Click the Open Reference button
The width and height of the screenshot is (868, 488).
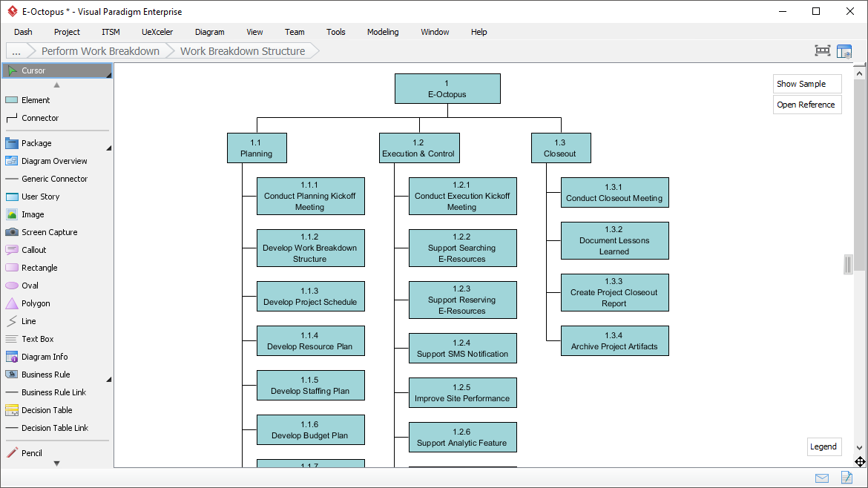point(807,105)
